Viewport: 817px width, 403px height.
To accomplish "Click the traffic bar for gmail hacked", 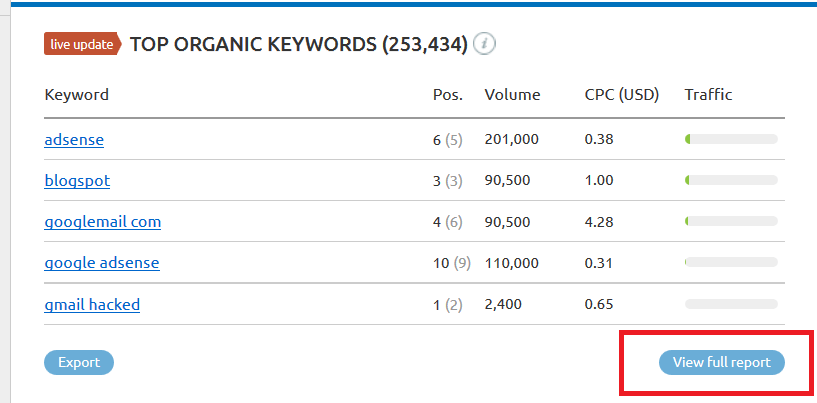I will 731,304.
